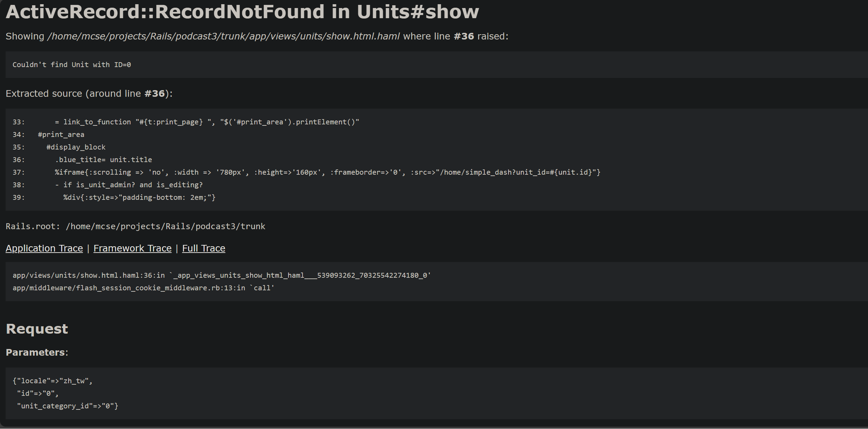Click source line 36 .blue_title= unit.title
Viewport: 868px width, 429px height.
[82, 160]
